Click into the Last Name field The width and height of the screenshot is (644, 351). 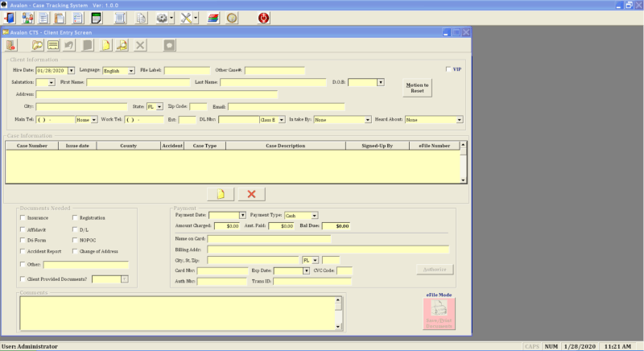click(x=273, y=82)
